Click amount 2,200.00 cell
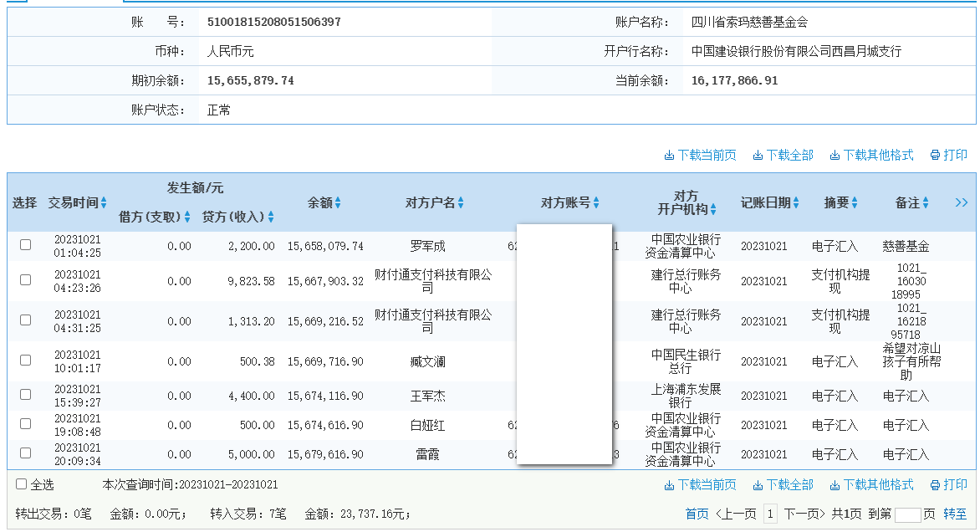The height and width of the screenshot is (532, 980). (x=251, y=246)
